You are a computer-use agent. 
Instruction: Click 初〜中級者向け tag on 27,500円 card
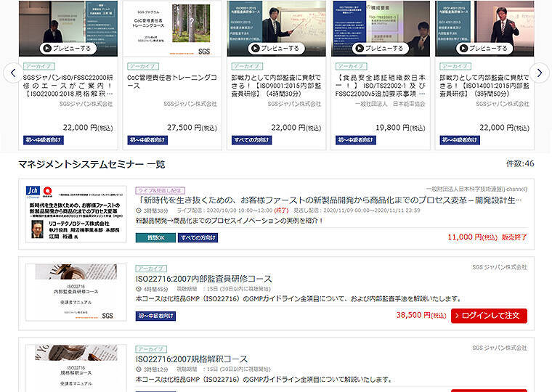147,140
